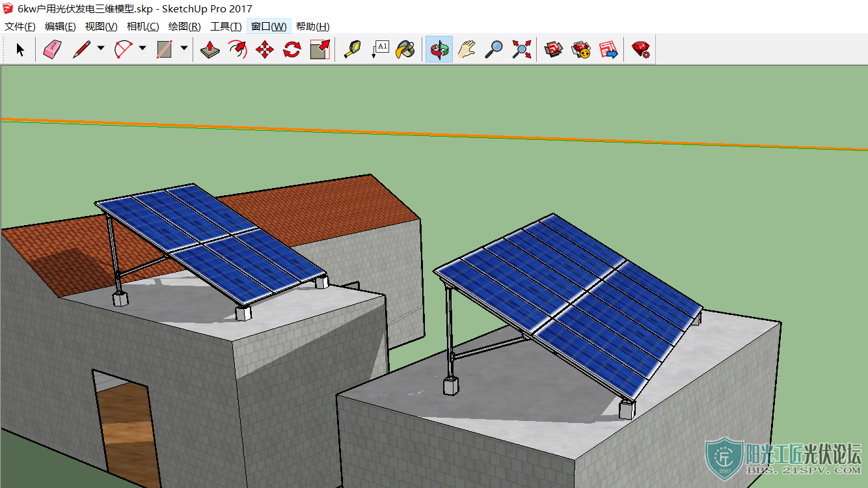
Task: Select the Pan hand tool
Action: [467, 49]
